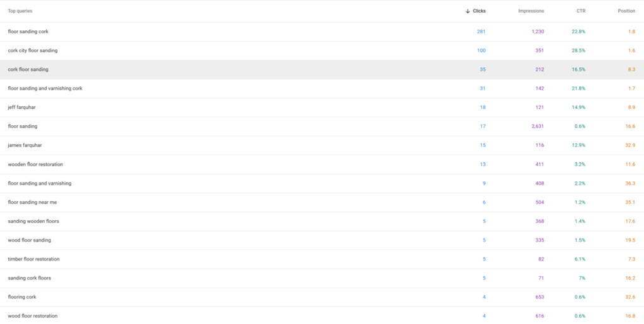Click the Top queries column header
This screenshot has height=324, width=644.
[20, 11]
